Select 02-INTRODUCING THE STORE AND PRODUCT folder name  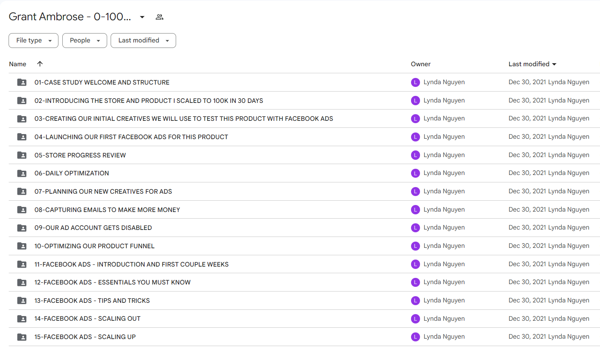click(x=149, y=101)
